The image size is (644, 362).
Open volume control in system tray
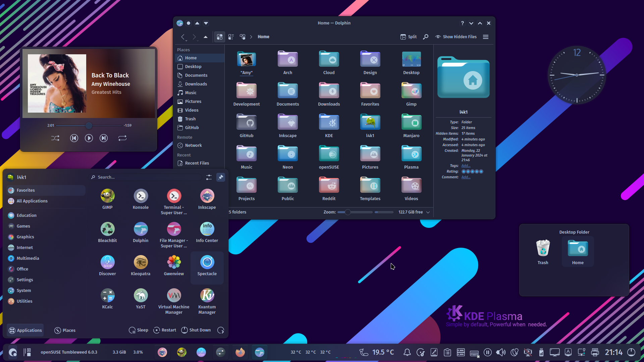501,352
